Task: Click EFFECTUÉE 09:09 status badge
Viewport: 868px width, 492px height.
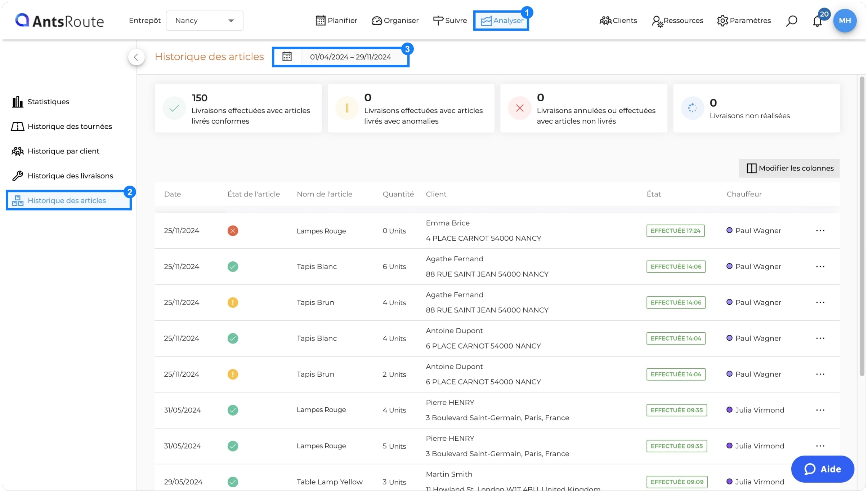Action: click(x=677, y=482)
